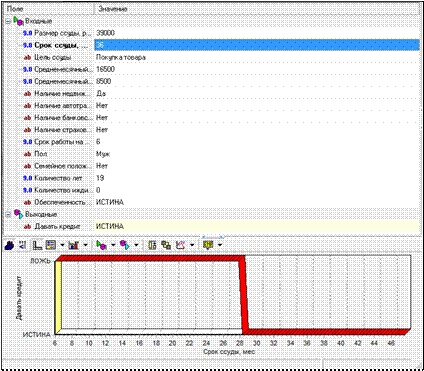Click the value 16500

[105, 69]
